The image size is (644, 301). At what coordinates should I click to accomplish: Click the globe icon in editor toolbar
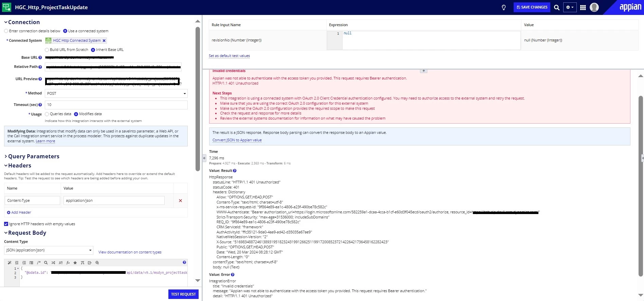tap(97, 263)
